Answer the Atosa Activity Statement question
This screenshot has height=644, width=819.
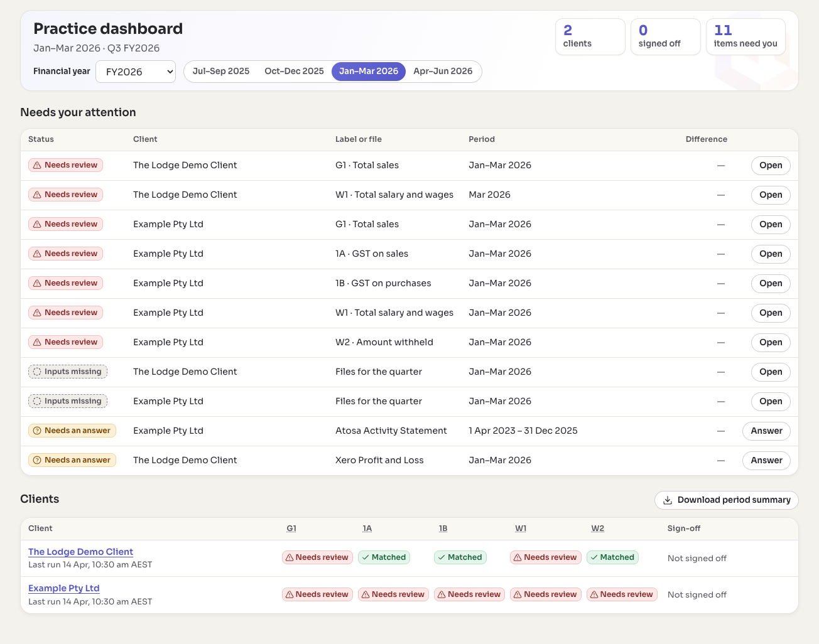coord(766,431)
